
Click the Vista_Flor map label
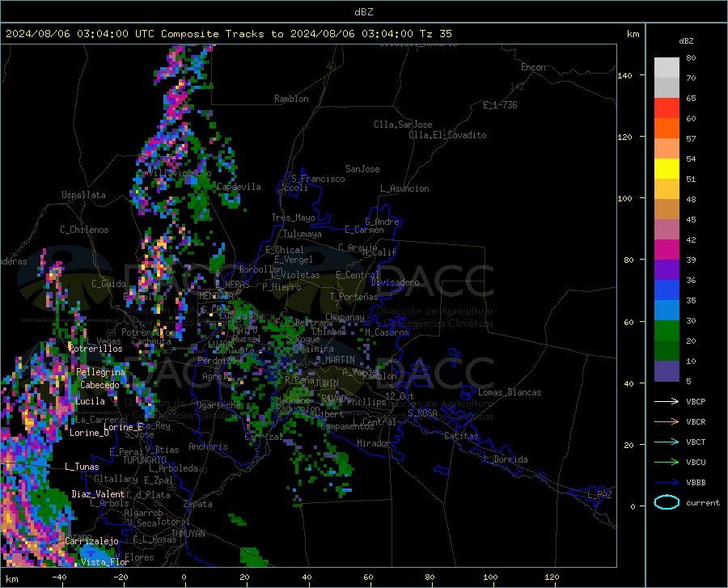click(105, 562)
